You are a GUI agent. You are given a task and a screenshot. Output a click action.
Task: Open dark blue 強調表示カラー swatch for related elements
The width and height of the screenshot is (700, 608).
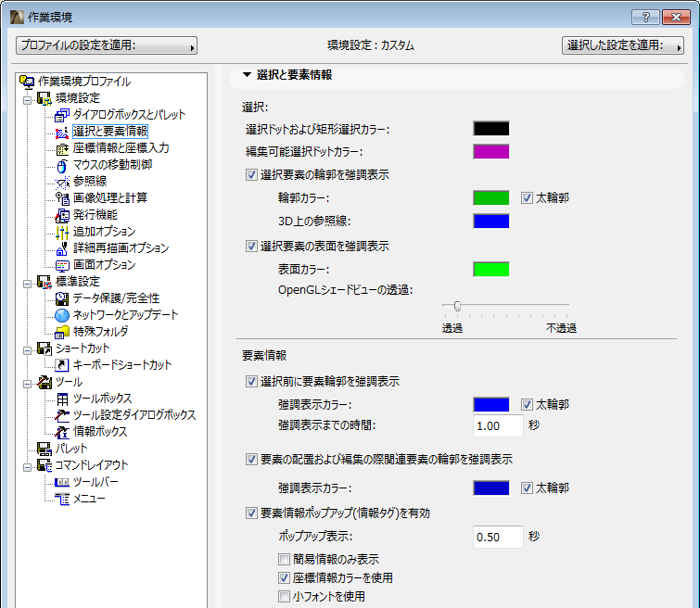coord(491,488)
